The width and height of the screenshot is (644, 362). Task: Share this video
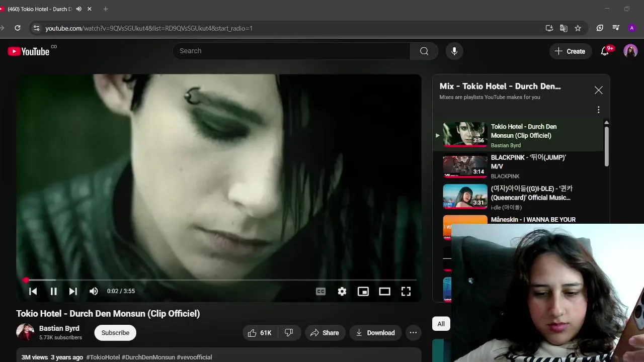pyautogui.click(x=325, y=333)
